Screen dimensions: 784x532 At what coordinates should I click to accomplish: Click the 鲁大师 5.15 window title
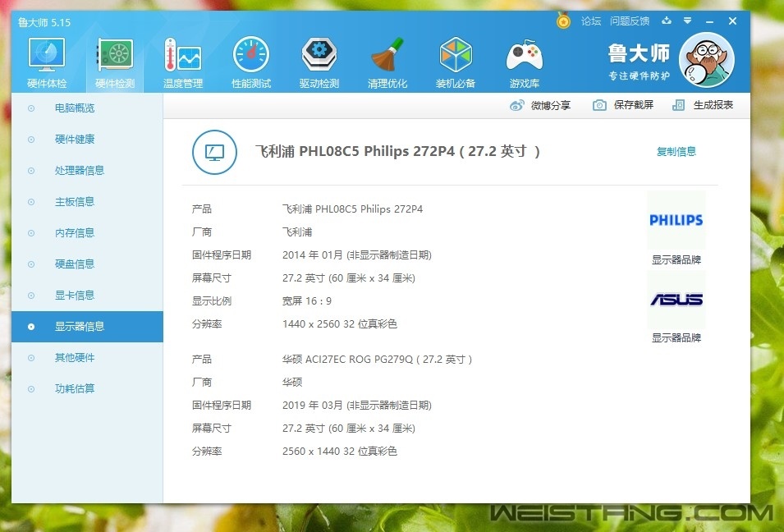point(44,22)
